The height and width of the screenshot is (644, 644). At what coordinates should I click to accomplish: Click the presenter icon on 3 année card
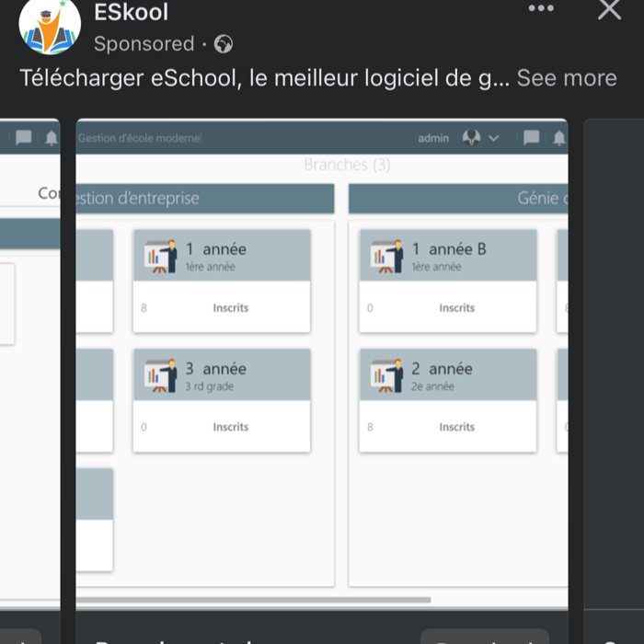[x=161, y=375]
